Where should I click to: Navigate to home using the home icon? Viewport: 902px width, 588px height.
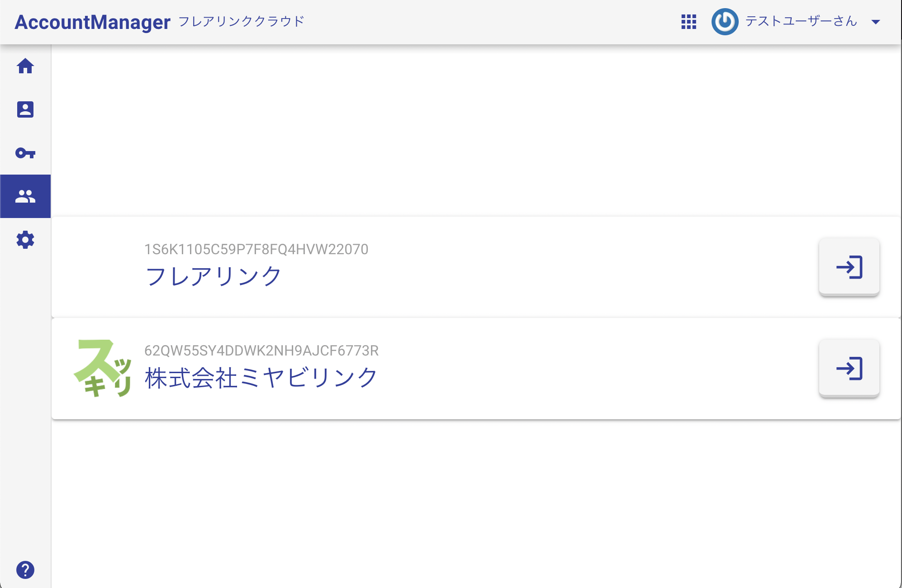(26, 67)
